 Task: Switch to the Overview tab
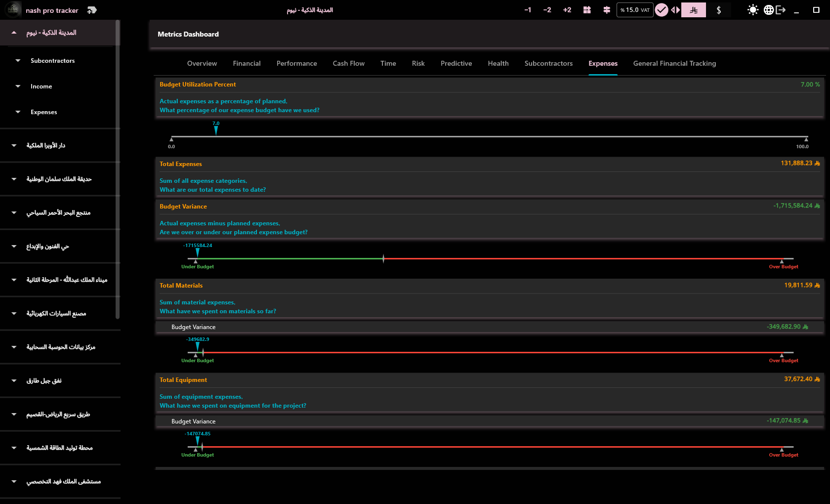(202, 63)
